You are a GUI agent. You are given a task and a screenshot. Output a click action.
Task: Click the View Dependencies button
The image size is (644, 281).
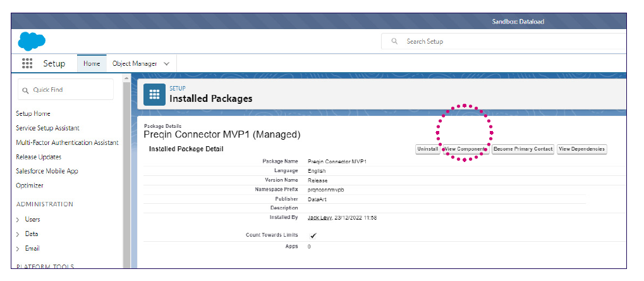pos(581,149)
